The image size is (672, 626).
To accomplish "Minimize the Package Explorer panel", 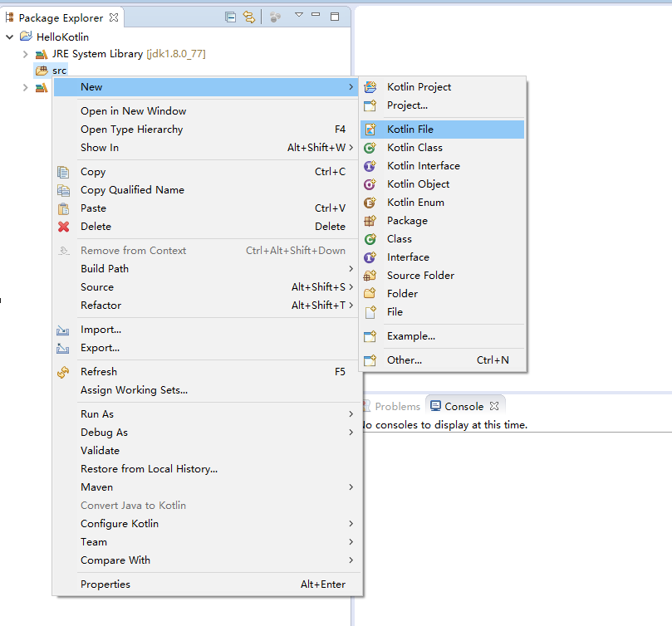I will pos(316,15).
